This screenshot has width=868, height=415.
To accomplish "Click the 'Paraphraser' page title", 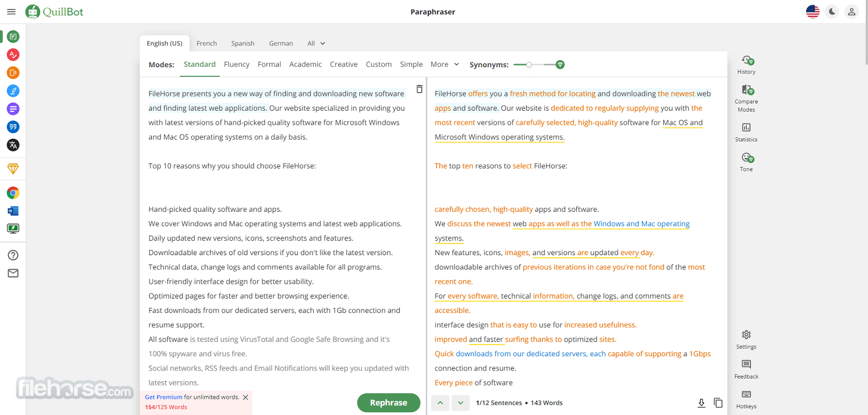I will click(x=433, y=12).
